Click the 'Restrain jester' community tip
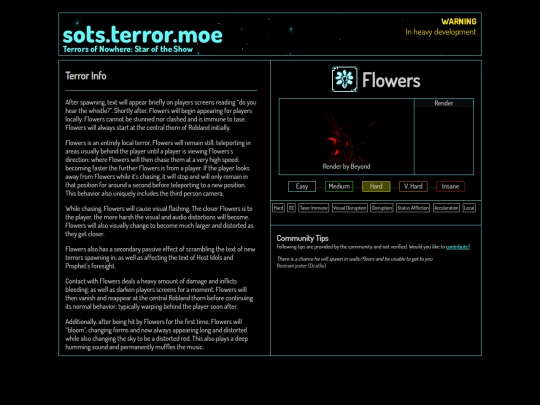Viewport: 540px width, 405px height. [301, 266]
